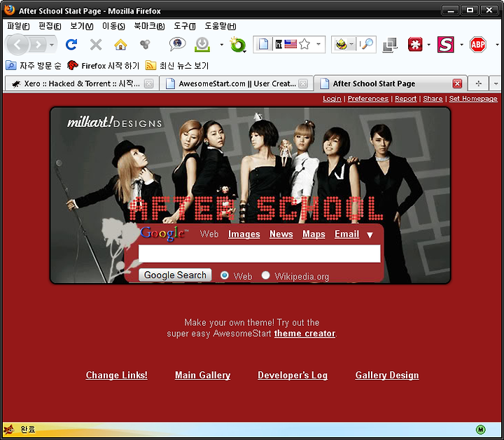Screen dimensions: 504x440
Task: Open the list all tabs dropdown
Action: [x=496, y=83]
